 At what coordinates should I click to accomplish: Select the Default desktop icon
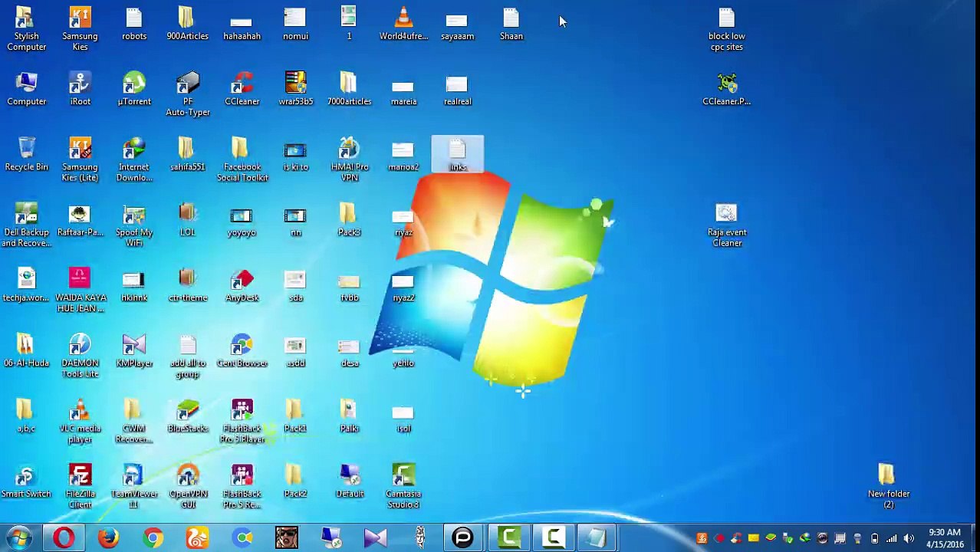(x=349, y=481)
